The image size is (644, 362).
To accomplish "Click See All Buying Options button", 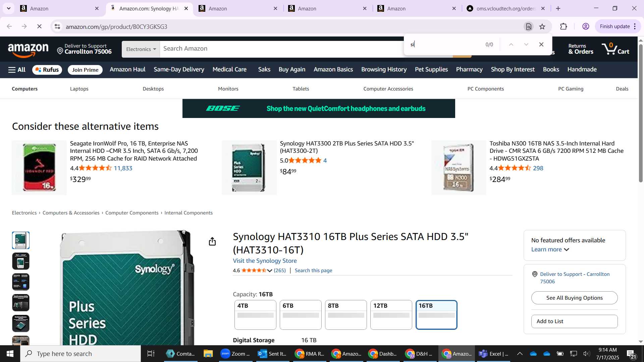I will [574, 298].
